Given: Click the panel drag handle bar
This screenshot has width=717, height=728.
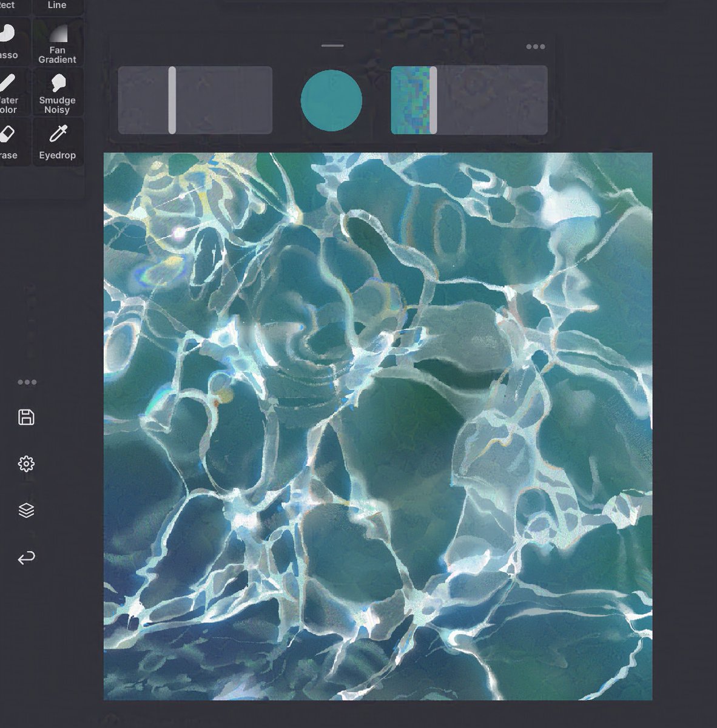Looking at the screenshot, I should coord(332,45).
